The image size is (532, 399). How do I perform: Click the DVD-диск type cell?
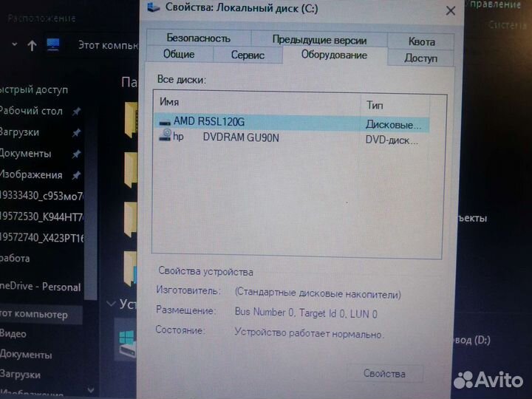pos(392,140)
